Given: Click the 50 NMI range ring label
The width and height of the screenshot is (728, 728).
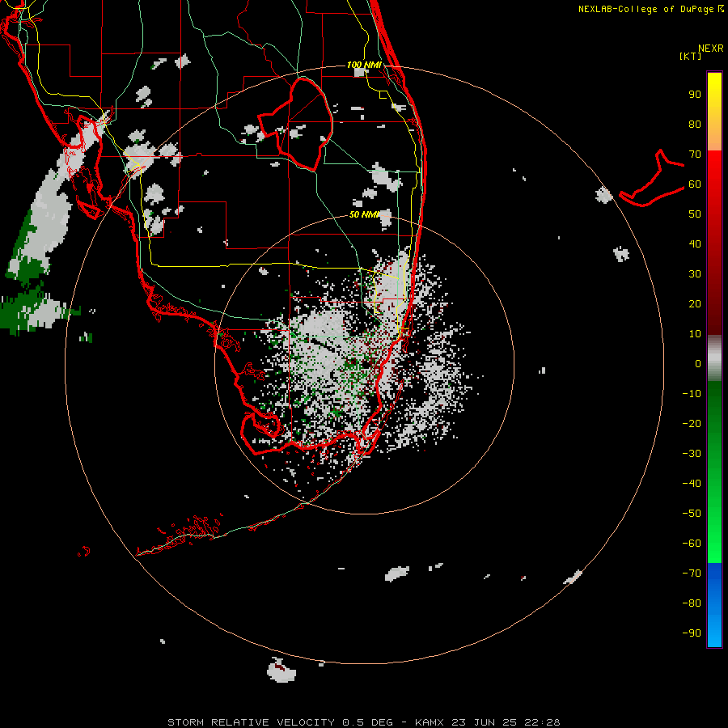Looking at the screenshot, I should (365, 214).
